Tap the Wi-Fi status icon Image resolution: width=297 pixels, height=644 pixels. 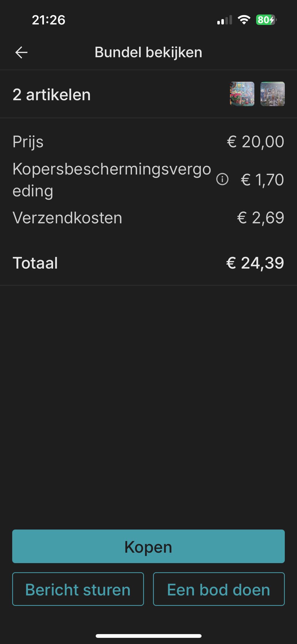tap(244, 20)
